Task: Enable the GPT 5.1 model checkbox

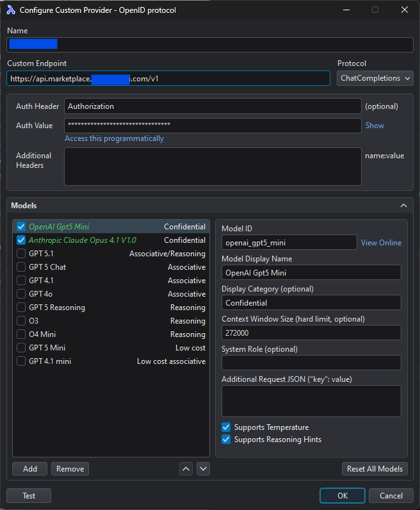Action: [21, 253]
